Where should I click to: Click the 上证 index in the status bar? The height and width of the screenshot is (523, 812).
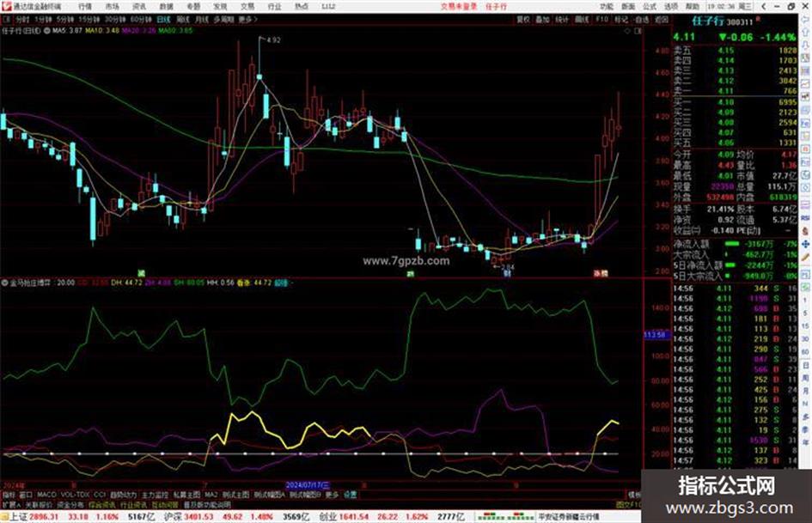(19, 516)
